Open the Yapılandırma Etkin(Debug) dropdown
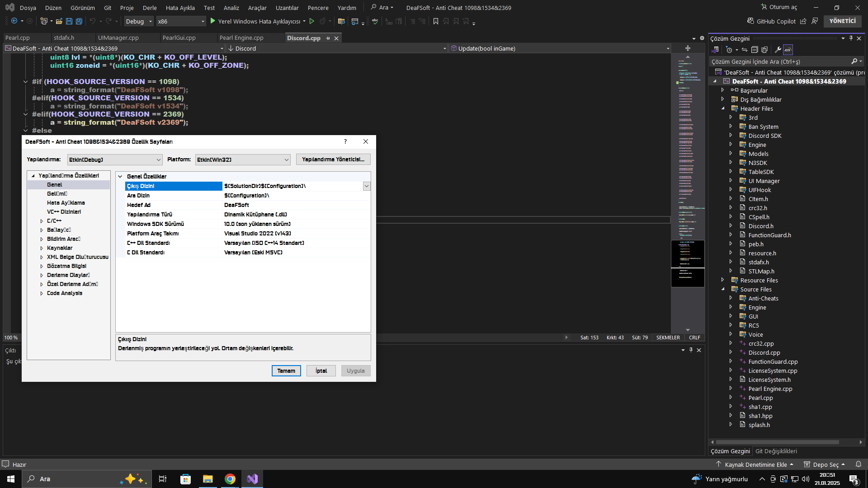868x488 pixels. pyautogui.click(x=115, y=160)
